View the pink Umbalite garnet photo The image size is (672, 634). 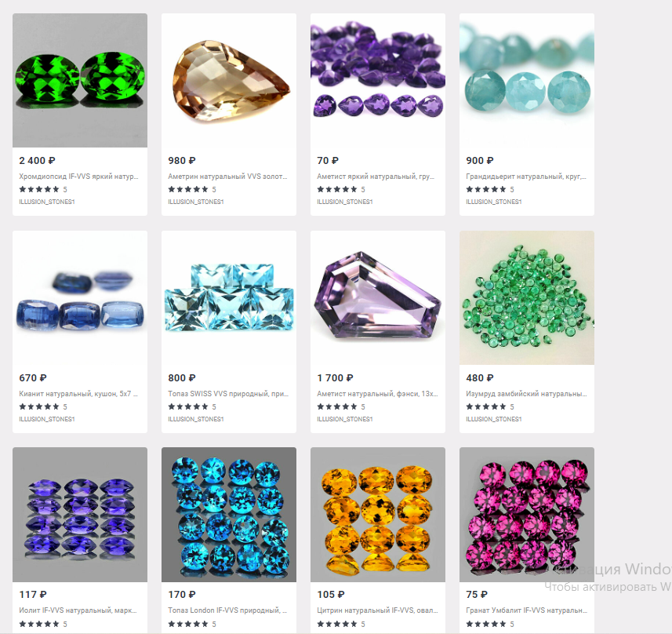click(527, 515)
